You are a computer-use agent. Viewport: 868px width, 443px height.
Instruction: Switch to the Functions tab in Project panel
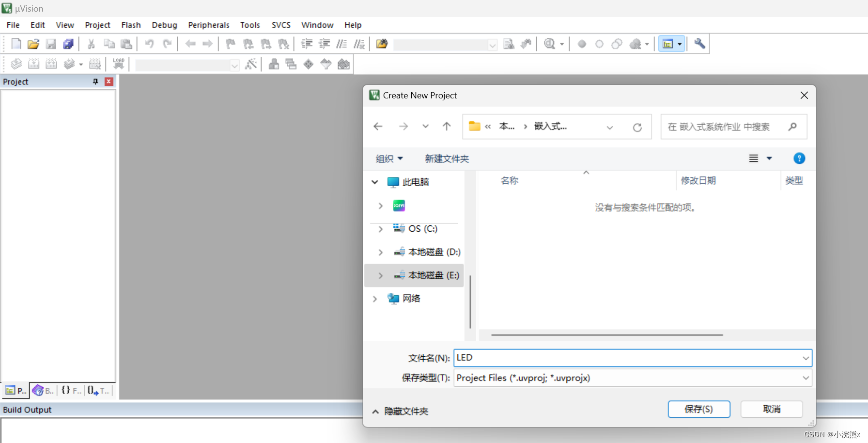pyautogui.click(x=71, y=390)
